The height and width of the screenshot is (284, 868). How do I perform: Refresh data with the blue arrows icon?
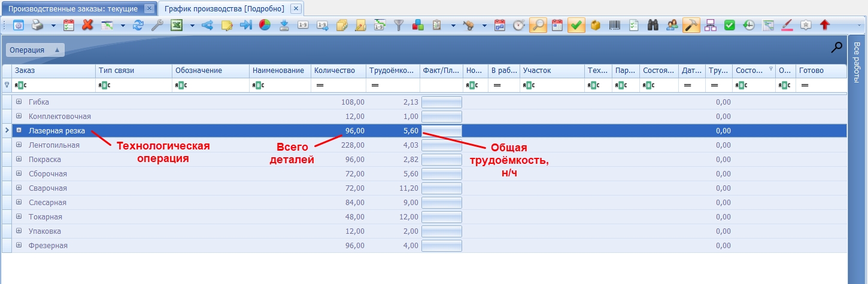pyautogui.click(x=138, y=25)
